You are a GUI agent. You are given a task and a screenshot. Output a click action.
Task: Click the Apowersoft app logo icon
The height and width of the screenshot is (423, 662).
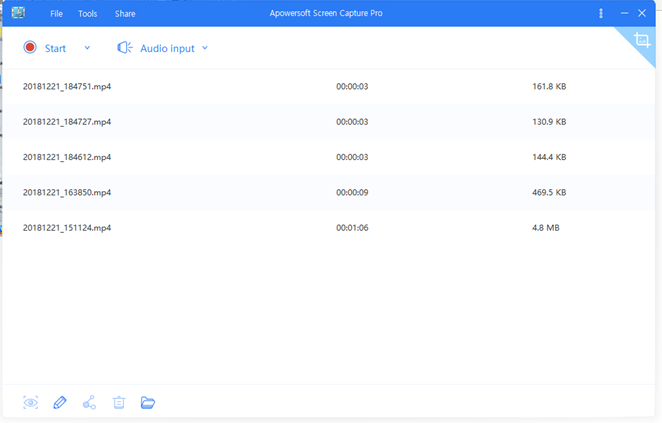[x=18, y=13]
